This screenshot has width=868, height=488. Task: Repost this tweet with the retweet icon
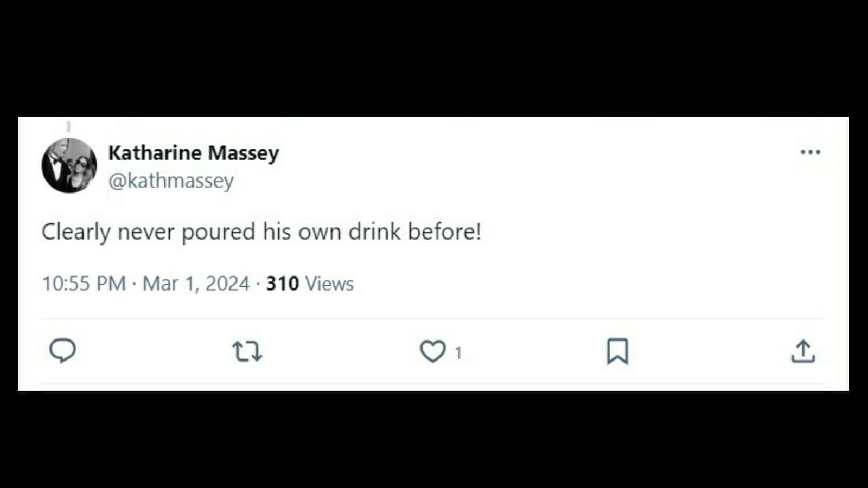[247, 351]
